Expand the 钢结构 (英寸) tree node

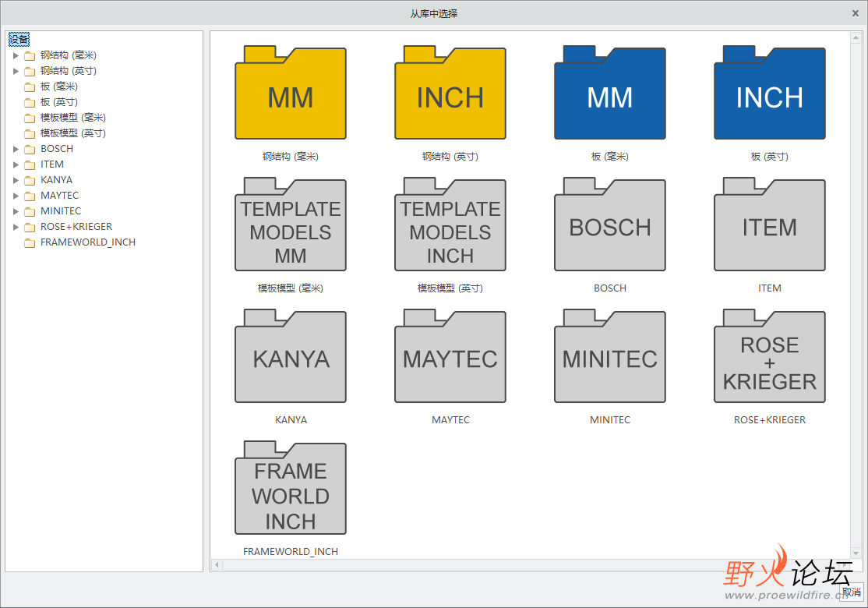16,71
